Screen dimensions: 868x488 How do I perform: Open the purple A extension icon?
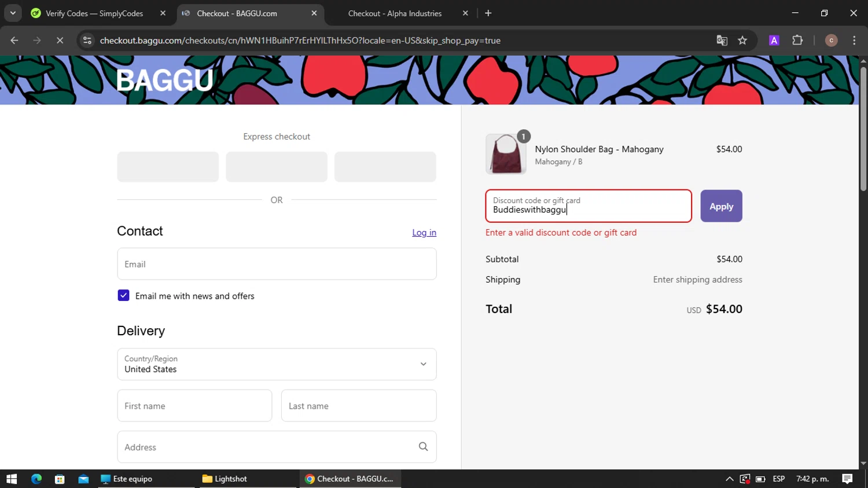(774, 41)
